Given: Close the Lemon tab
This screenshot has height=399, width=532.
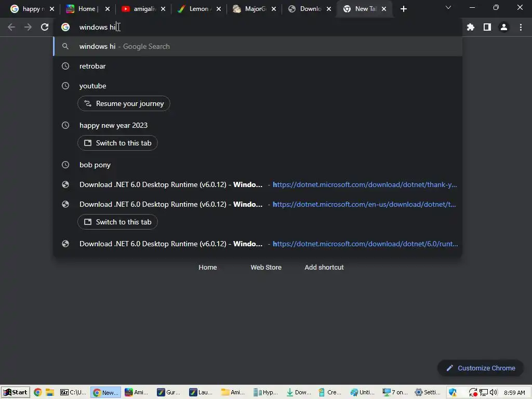Looking at the screenshot, I should tap(219, 9).
